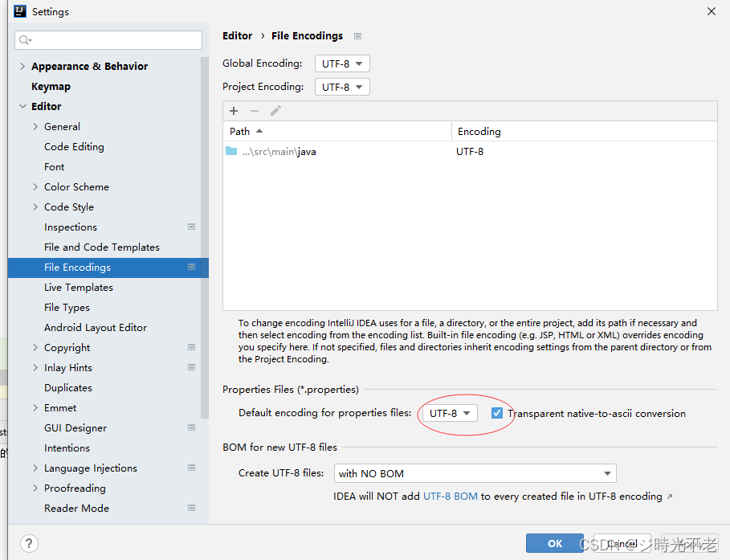The width and height of the screenshot is (730, 560).
Task: Select the src\main\java path row
Action: tap(470, 151)
